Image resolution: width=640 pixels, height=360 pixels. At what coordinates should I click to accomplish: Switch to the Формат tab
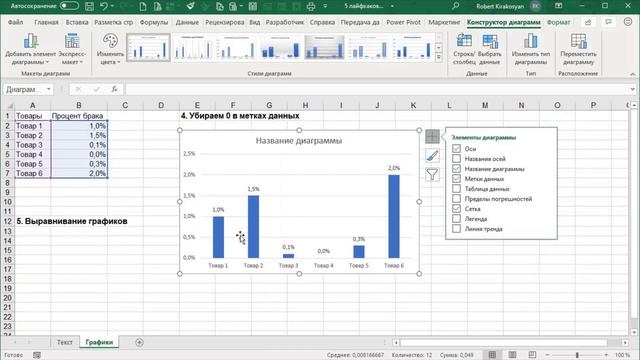click(x=558, y=22)
